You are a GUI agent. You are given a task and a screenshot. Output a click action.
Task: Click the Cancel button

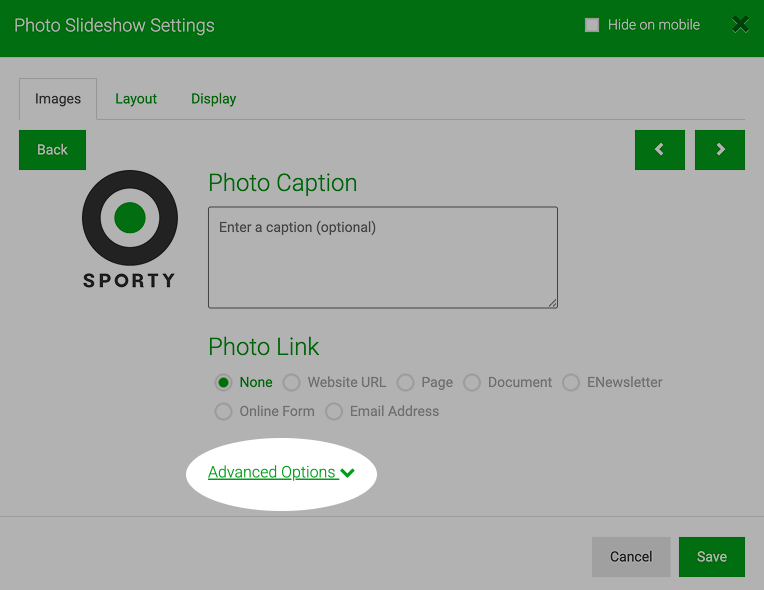coord(631,557)
